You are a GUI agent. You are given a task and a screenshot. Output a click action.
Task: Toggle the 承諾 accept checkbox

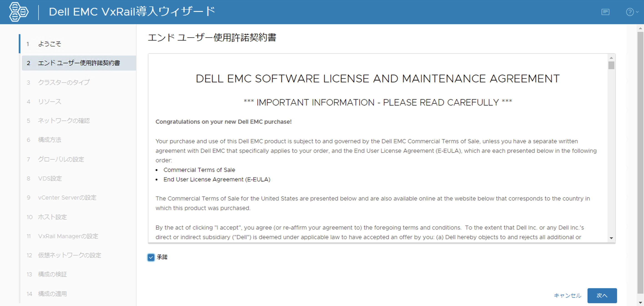(151, 257)
